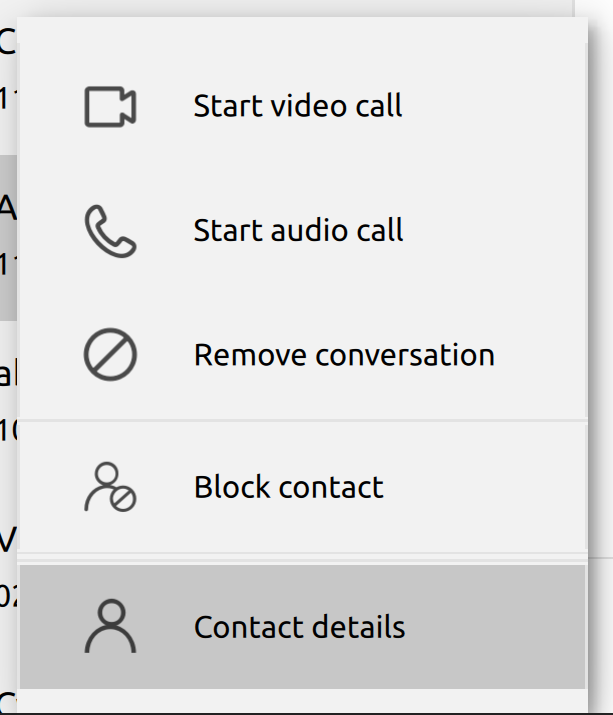Click the small block badge on person icon
The image size is (613, 715).
point(123,499)
